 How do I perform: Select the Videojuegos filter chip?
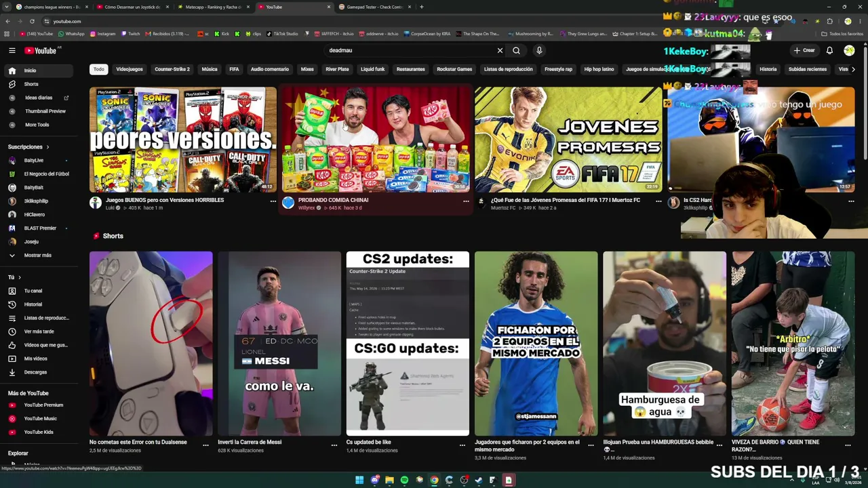130,69
